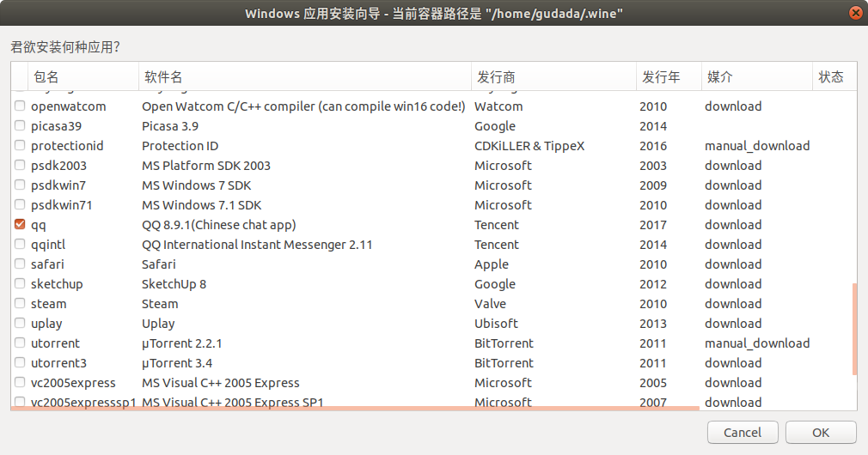Image resolution: width=868 pixels, height=455 pixels.
Task: Tick the psdkwin71 checkbox
Action: click(x=20, y=204)
